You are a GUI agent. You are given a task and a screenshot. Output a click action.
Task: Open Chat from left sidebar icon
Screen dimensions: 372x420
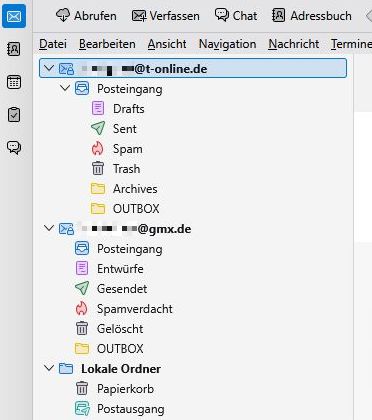coord(14,147)
